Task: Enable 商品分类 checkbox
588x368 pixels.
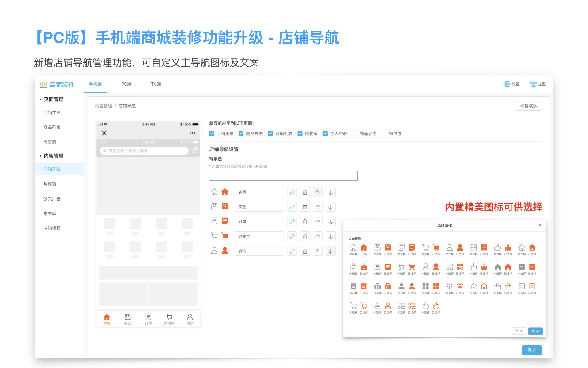Action: (x=355, y=133)
